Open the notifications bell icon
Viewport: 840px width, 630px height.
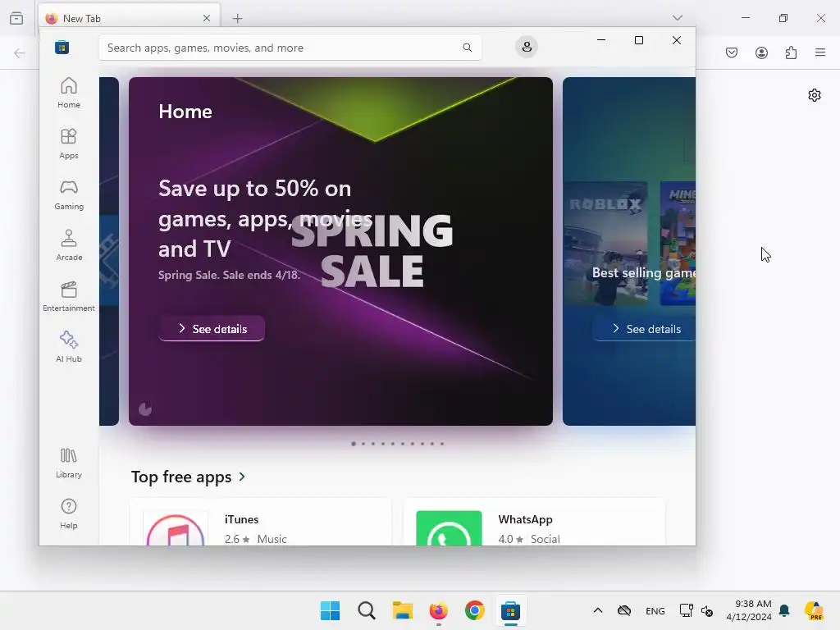(784, 610)
